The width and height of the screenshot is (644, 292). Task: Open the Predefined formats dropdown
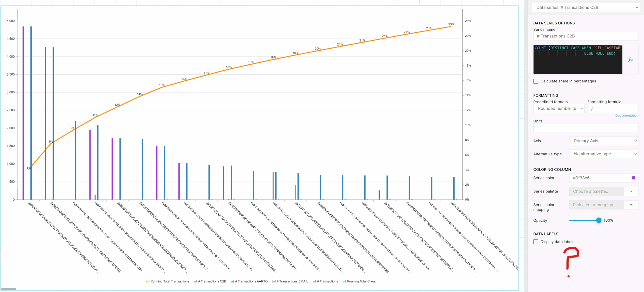click(x=559, y=108)
